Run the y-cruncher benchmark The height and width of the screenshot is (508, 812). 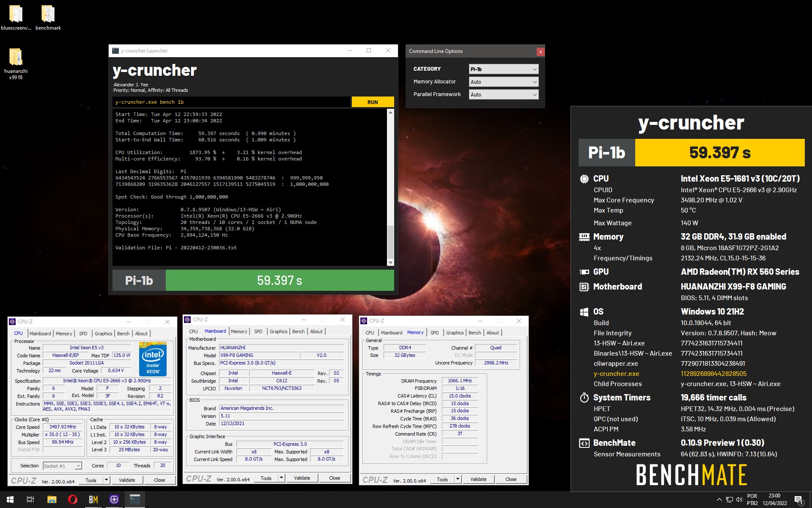coord(373,102)
